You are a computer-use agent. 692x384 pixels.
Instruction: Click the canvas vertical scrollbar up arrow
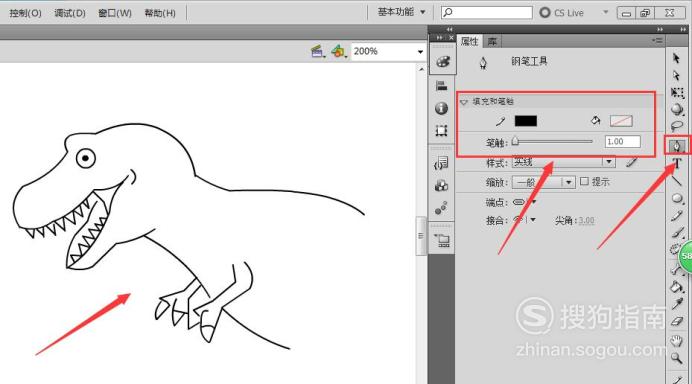[421, 69]
